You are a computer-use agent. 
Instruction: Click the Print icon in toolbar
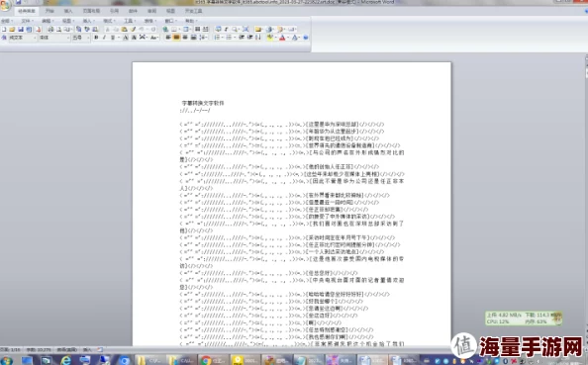click(50, 30)
